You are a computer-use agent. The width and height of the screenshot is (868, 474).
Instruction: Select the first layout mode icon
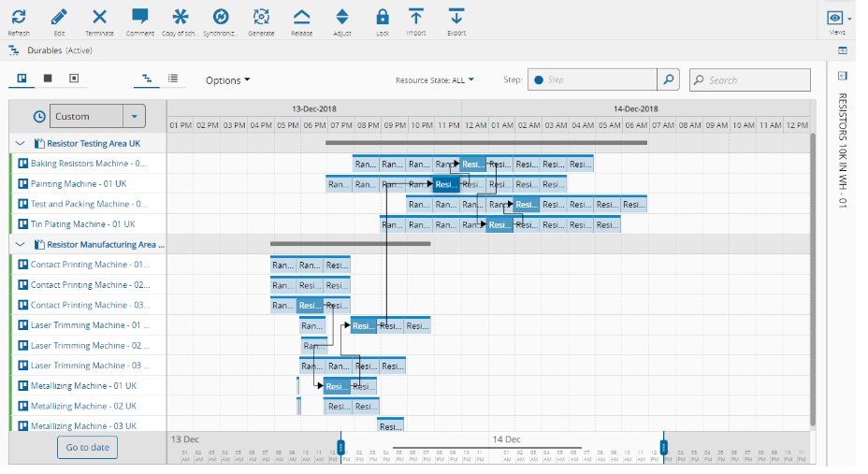[22, 79]
